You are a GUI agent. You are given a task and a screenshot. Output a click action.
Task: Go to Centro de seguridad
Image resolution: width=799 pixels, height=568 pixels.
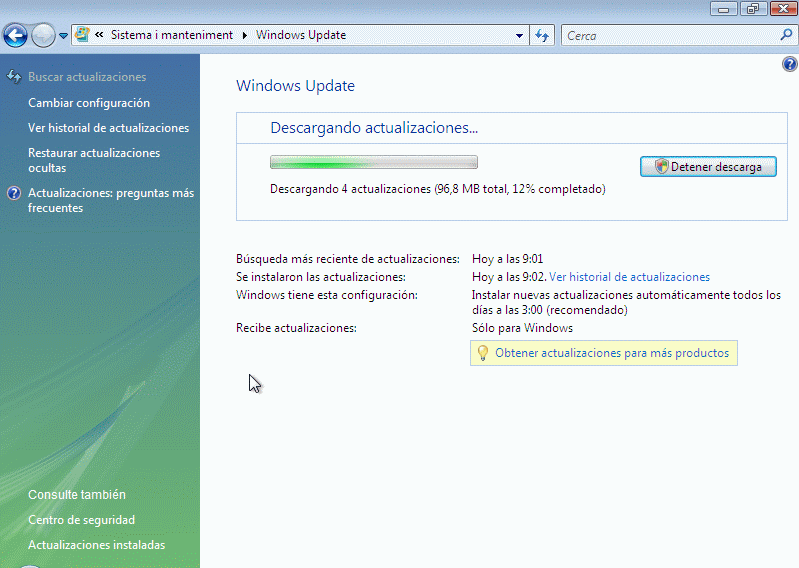[81, 520]
